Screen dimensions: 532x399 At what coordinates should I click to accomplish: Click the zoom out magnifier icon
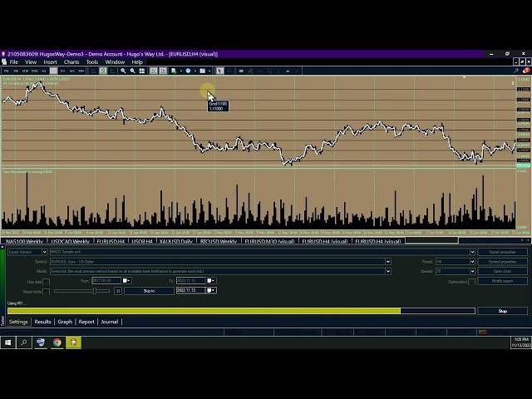[x=132, y=71]
